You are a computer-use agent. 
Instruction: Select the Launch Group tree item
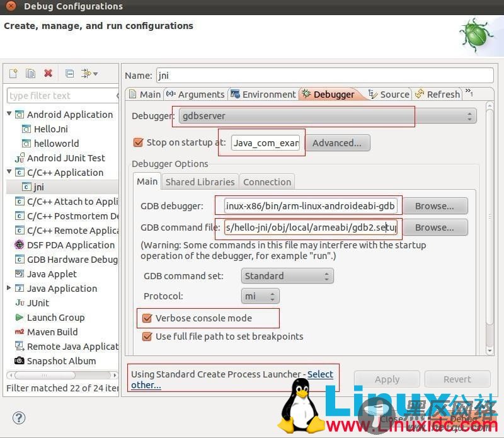(x=55, y=318)
